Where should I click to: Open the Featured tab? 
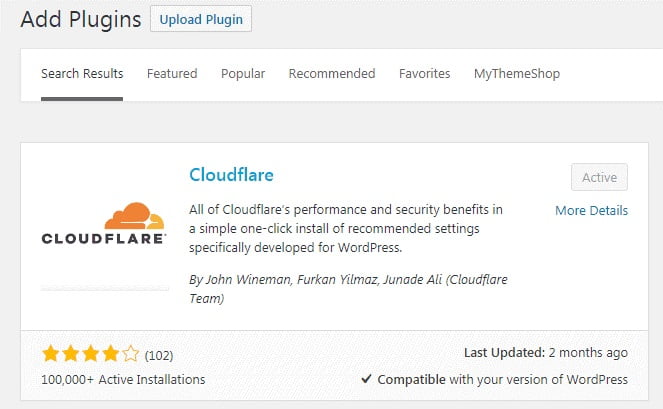click(x=172, y=74)
